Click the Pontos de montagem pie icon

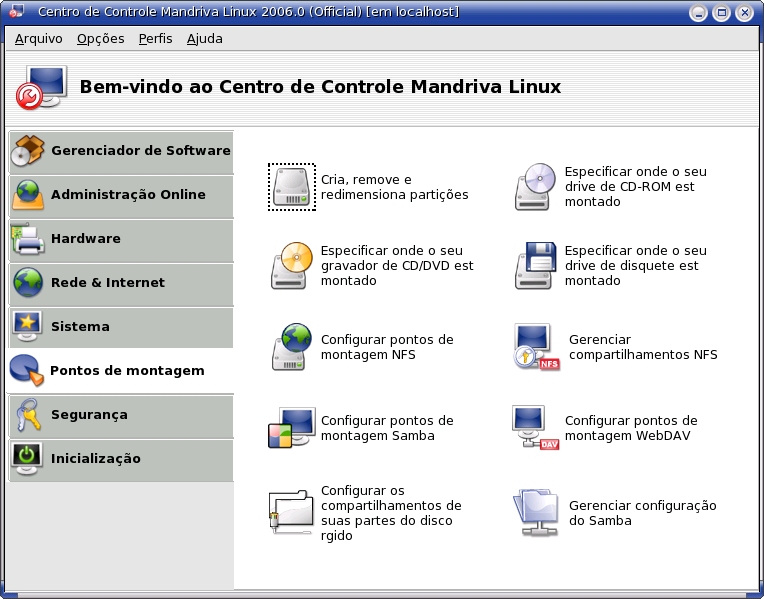point(26,370)
